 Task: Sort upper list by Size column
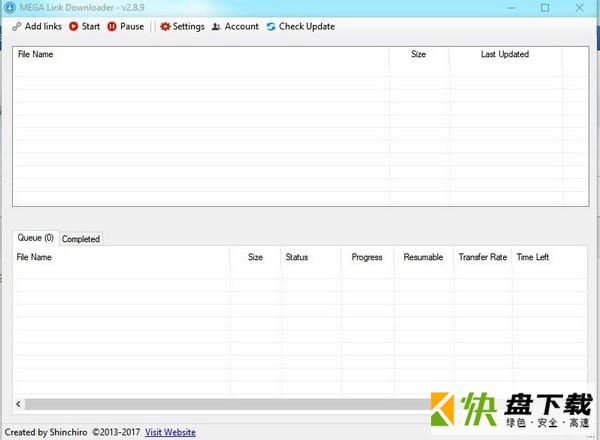tap(419, 54)
